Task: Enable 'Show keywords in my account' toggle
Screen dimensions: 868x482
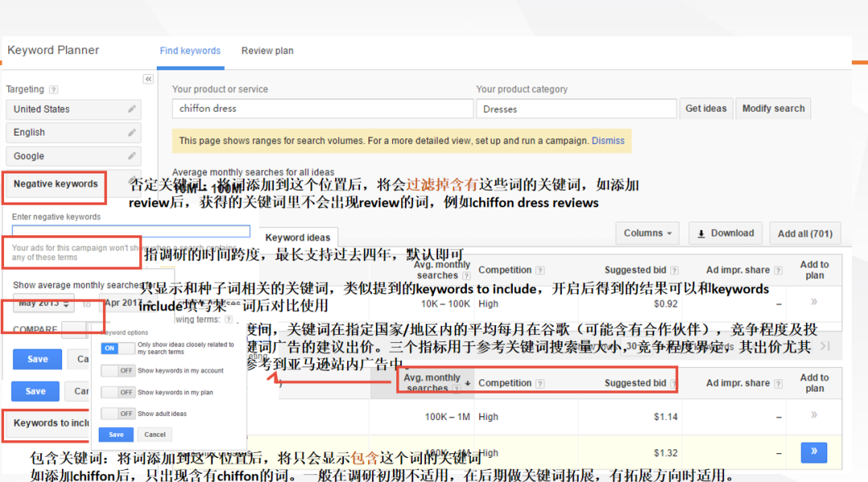Action: click(118, 371)
